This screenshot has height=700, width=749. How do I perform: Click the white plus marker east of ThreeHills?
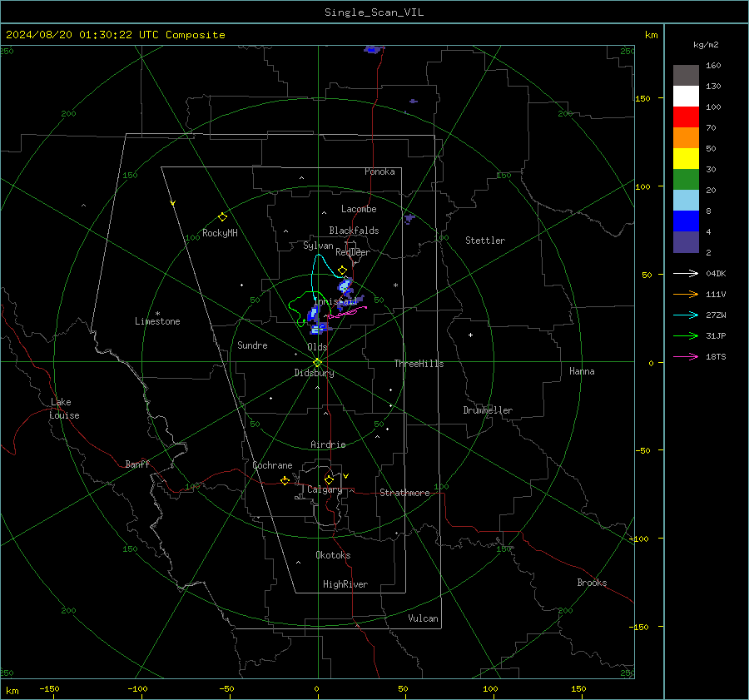click(470, 335)
